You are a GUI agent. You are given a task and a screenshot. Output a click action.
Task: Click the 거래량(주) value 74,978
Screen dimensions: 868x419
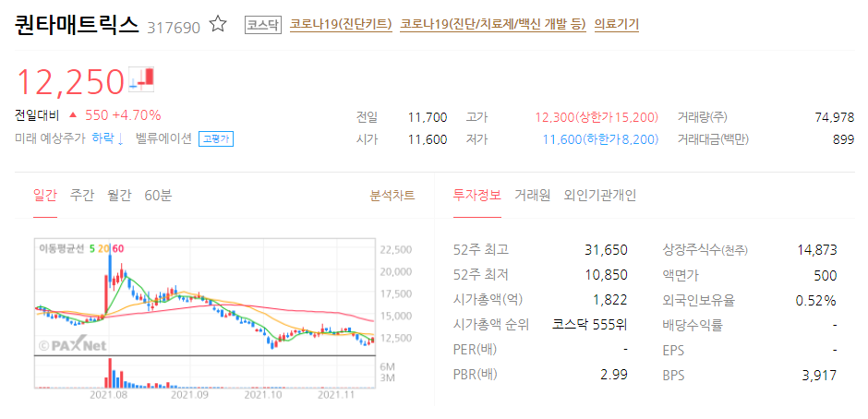835,117
